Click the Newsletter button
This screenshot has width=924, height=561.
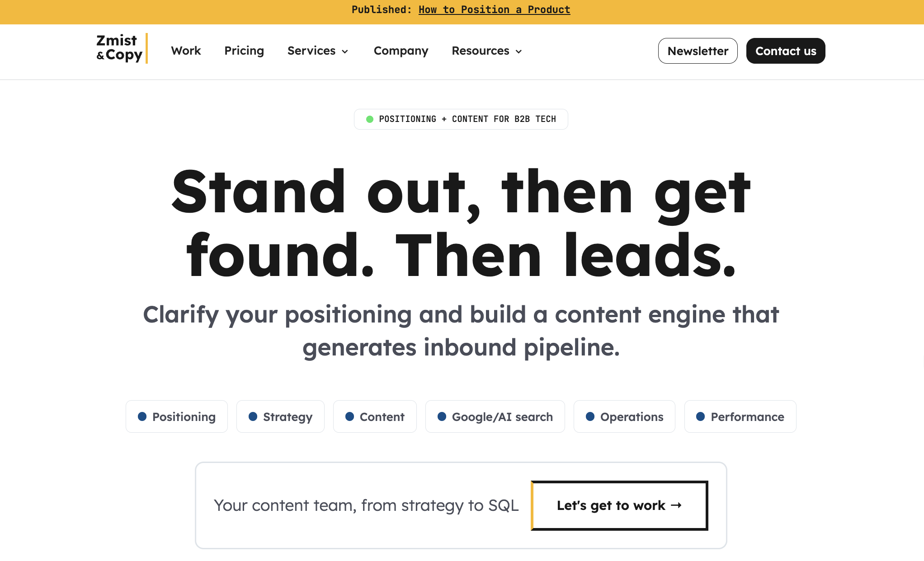(698, 51)
